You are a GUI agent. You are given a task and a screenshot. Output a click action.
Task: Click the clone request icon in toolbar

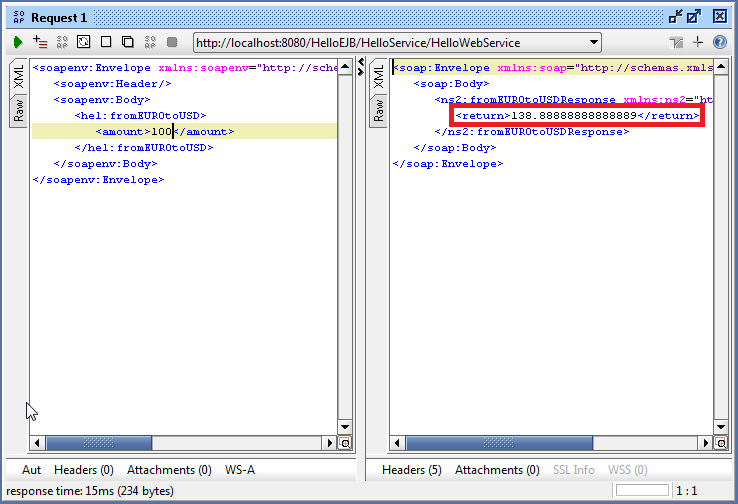coord(128,42)
